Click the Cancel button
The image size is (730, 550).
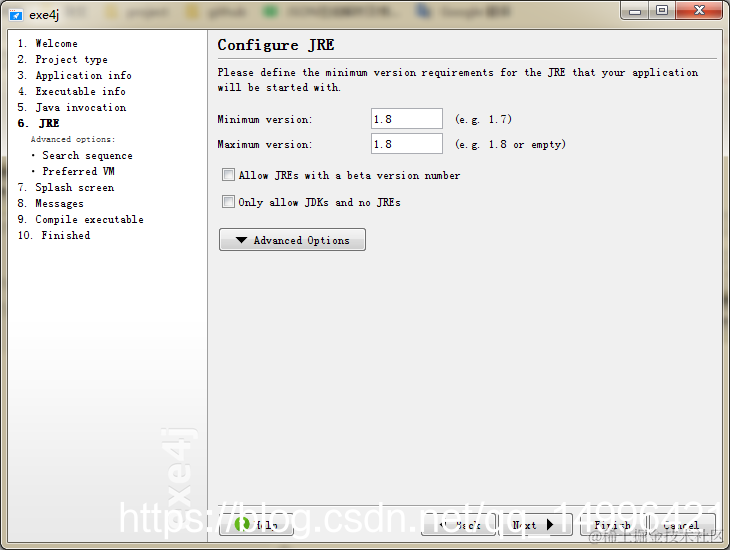682,524
